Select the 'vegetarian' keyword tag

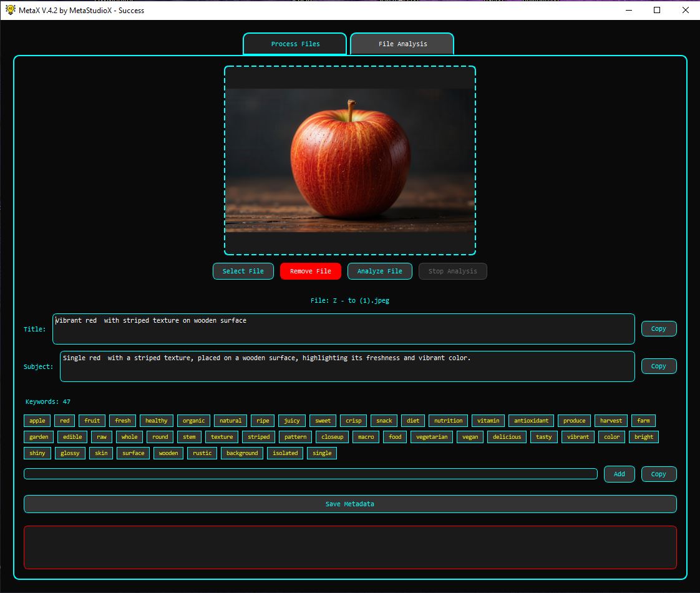tap(432, 437)
